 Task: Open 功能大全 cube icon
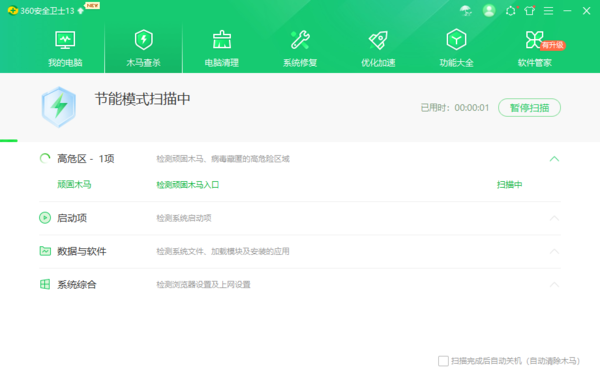pyautogui.click(x=456, y=39)
